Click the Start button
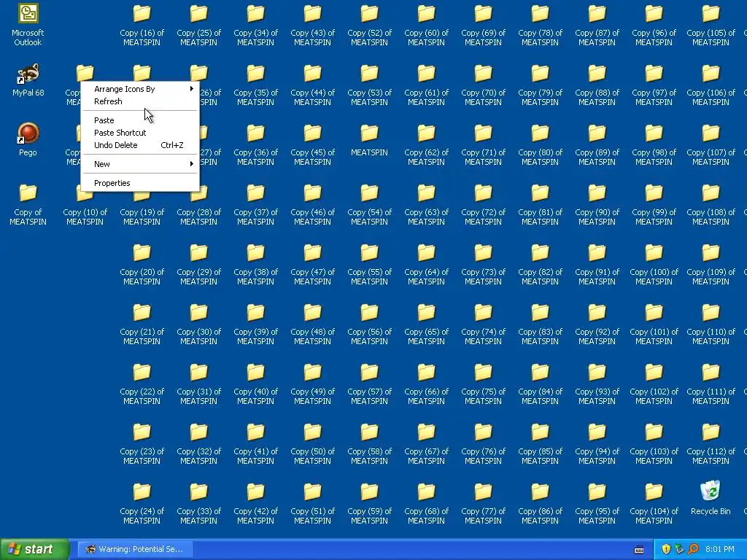The height and width of the screenshot is (560, 747). [34, 549]
